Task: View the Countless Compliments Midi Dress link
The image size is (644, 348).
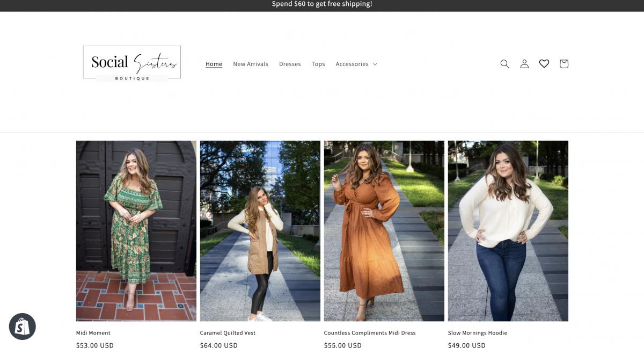Action: [370, 333]
